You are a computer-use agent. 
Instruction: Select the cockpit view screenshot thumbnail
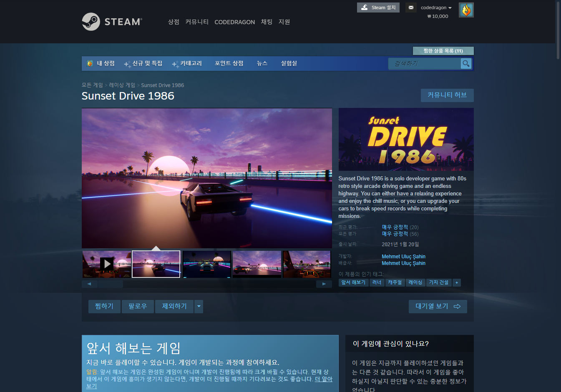(x=307, y=264)
